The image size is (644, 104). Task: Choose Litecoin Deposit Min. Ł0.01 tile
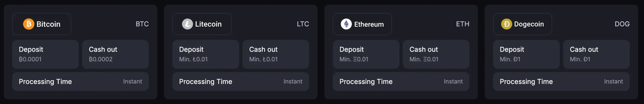pos(206,54)
